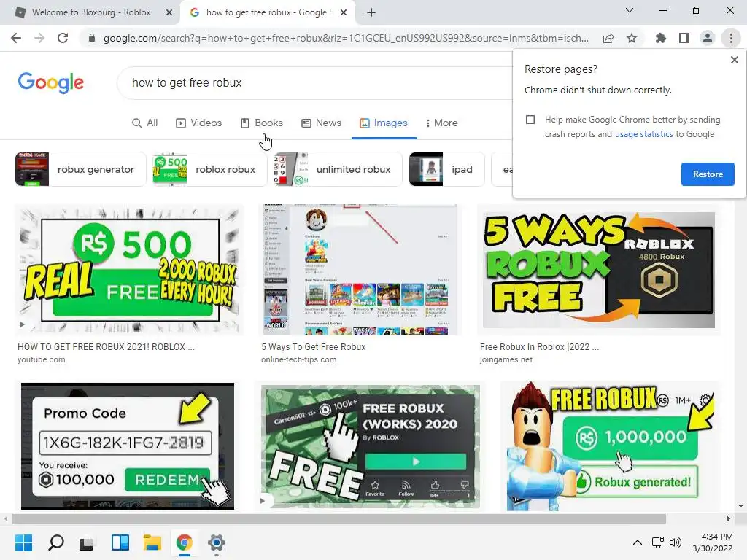Open the Free Robux (Works) 2020 thumbnail

coord(370,446)
